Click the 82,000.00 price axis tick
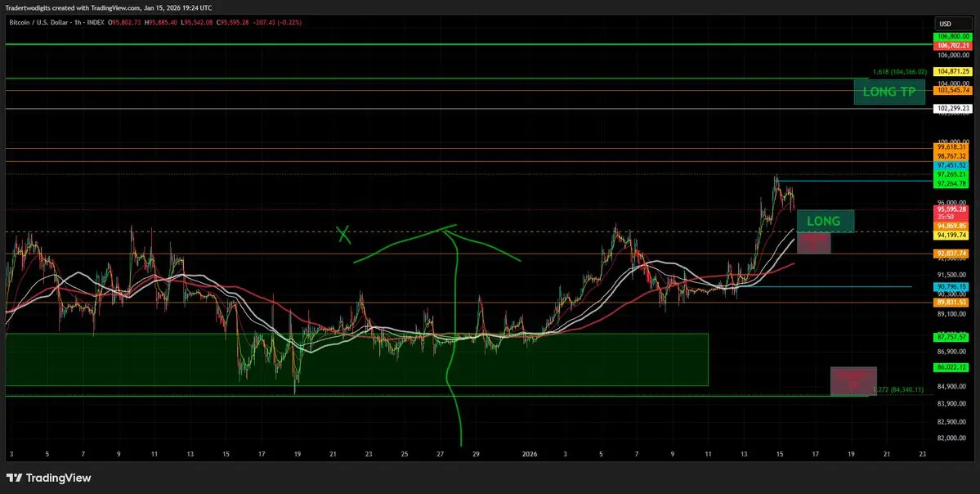 [952, 438]
